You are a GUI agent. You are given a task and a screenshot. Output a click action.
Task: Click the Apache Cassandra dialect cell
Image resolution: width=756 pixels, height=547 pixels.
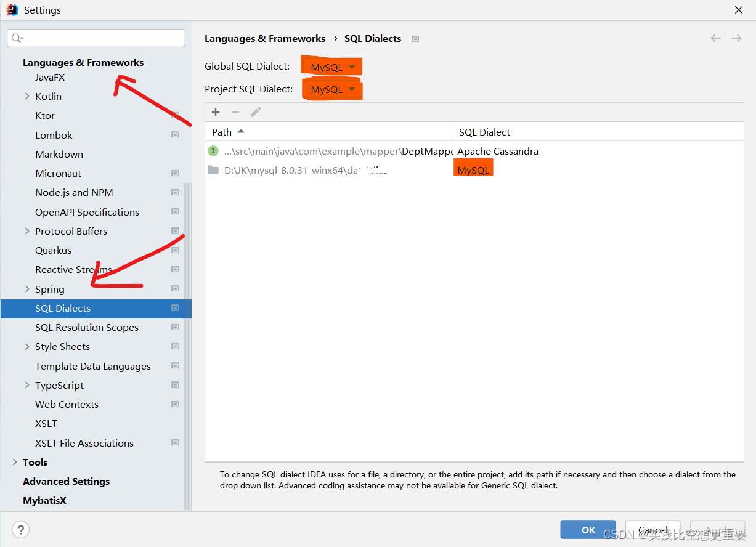[x=498, y=151]
